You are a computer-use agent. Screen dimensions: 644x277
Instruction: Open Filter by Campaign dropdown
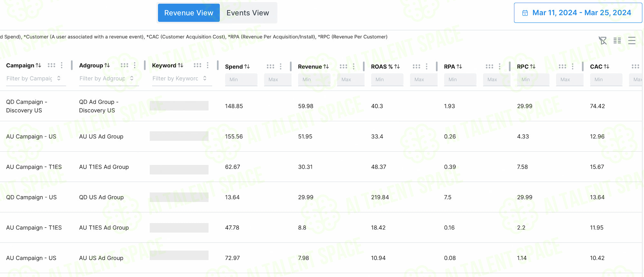[x=36, y=78]
